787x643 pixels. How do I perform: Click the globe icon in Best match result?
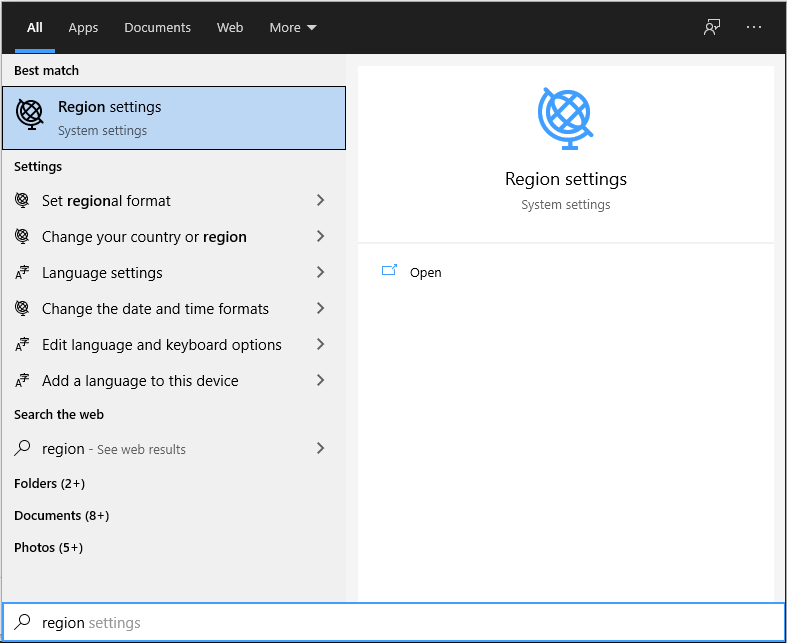(30, 114)
